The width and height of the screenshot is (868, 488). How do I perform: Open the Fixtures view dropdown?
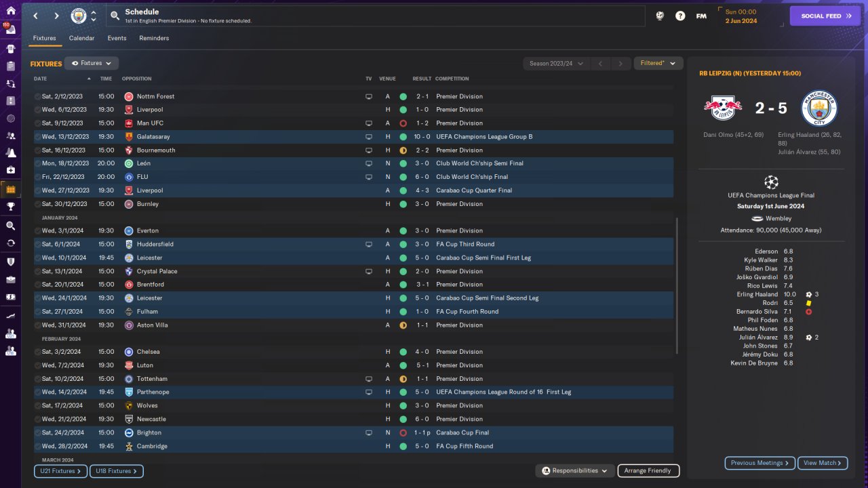point(92,63)
